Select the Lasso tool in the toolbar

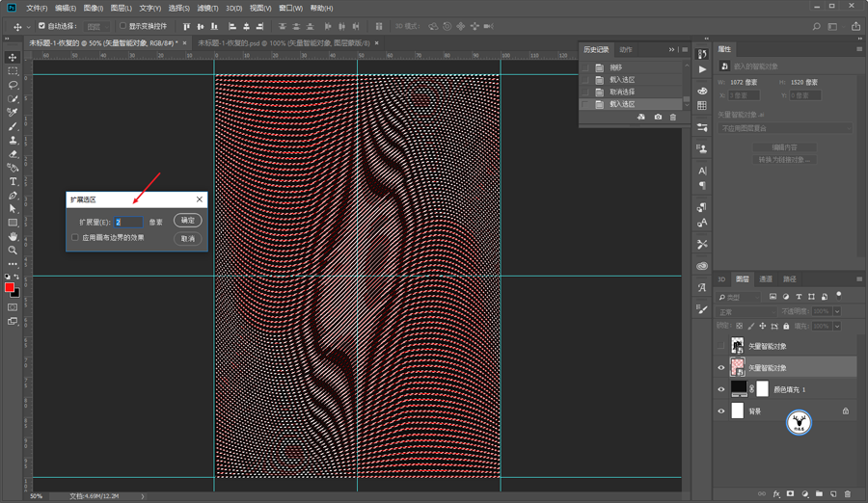point(13,85)
